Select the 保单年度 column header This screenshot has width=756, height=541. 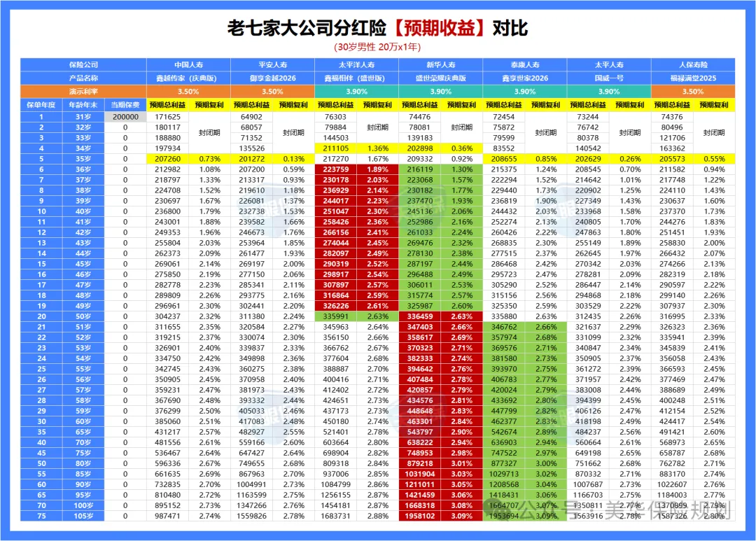pos(41,104)
